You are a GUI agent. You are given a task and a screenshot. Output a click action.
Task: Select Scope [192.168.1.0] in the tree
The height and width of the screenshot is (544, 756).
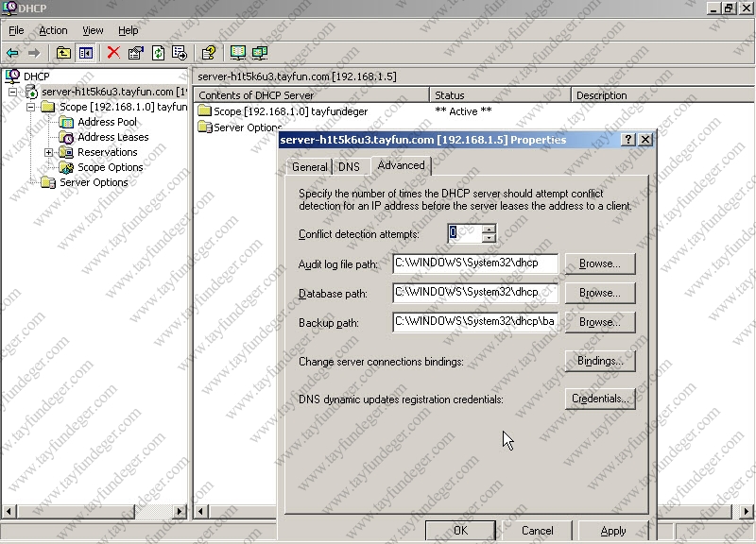click(123, 107)
